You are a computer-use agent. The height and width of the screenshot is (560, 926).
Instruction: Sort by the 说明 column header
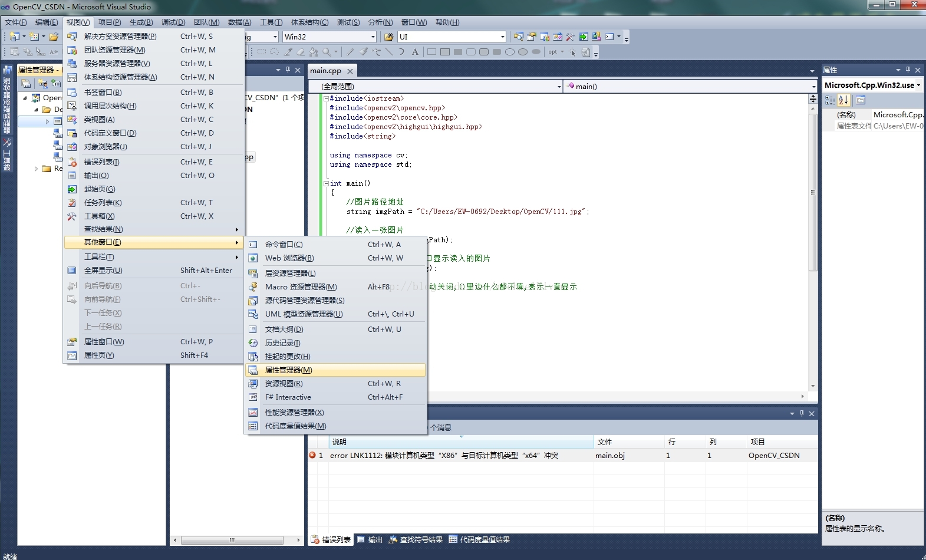461,442
